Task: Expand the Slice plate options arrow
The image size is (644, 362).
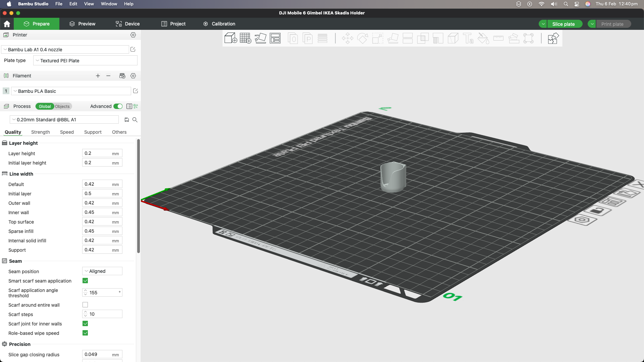Action: [x=543, y=24]
